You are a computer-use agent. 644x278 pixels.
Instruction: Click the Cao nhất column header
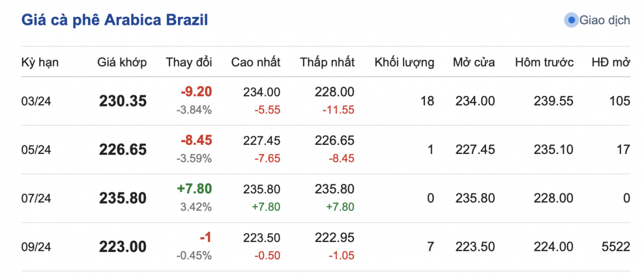256,62
